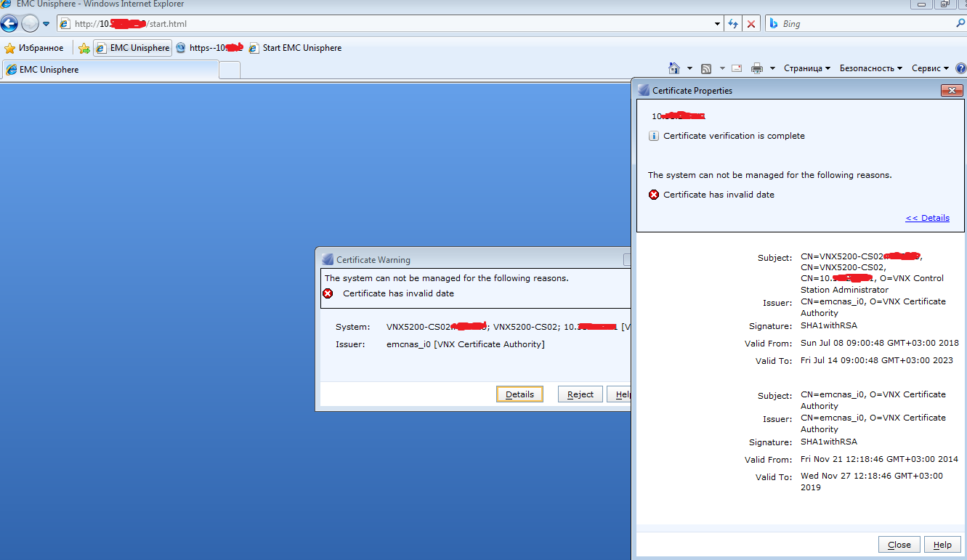Select 'Certificate has invalid date' in Certificate Warning
967x560 pixels.
coord(398,293)
